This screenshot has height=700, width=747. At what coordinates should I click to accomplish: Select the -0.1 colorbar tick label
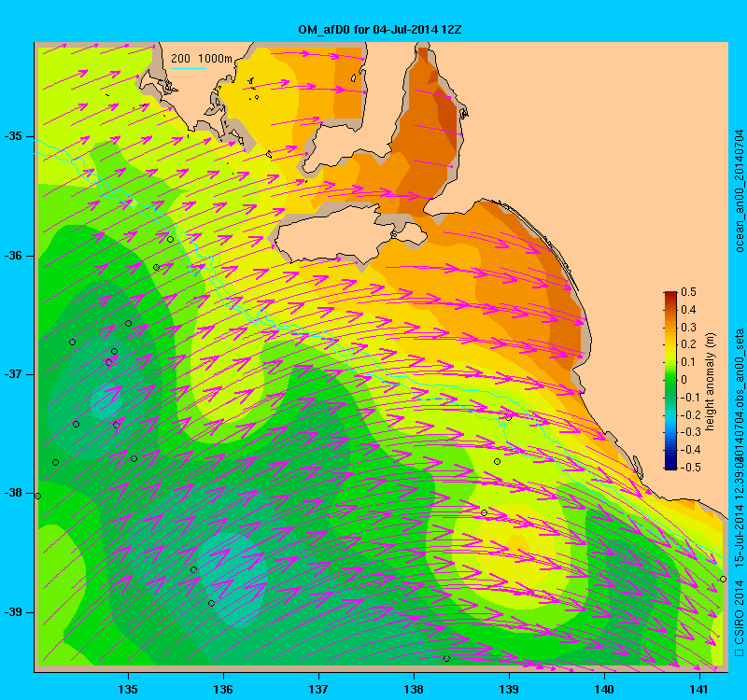pyautogui.click(x=690, y=398)
